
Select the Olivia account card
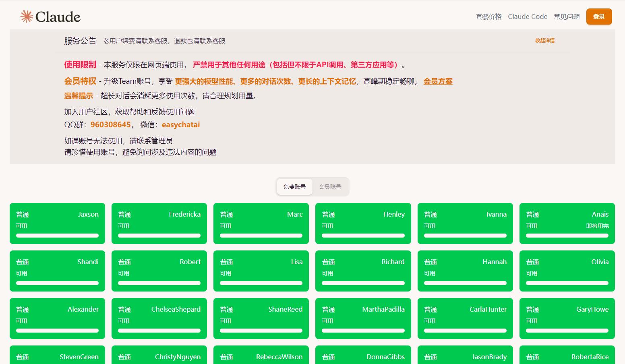[567, 271]
